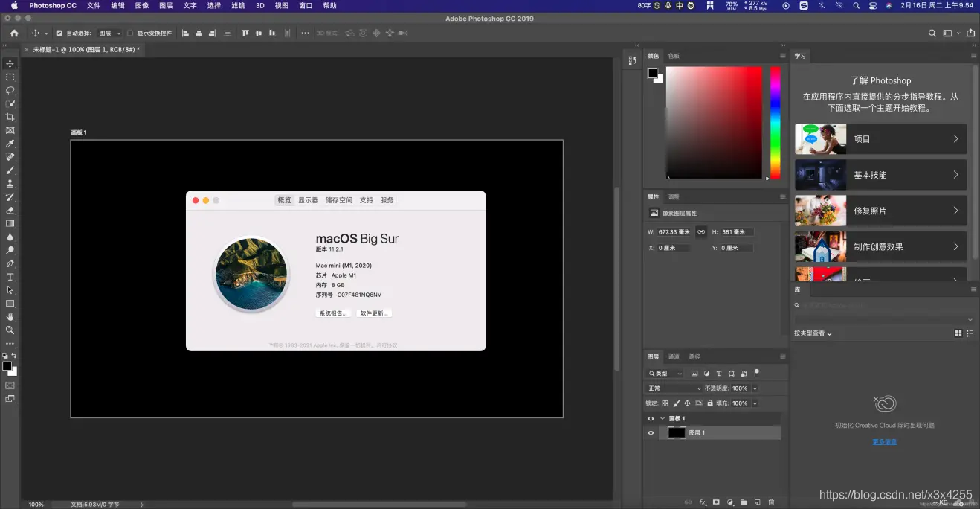Toggle link between width and height
The width and height of the screenshot is (980, 509).
pos(701,231)
